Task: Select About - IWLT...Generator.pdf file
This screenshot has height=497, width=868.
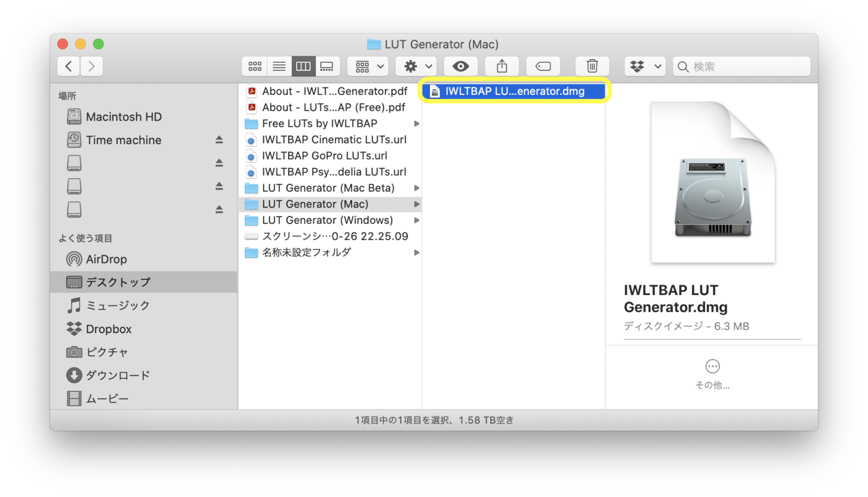Action: [330, 91]
